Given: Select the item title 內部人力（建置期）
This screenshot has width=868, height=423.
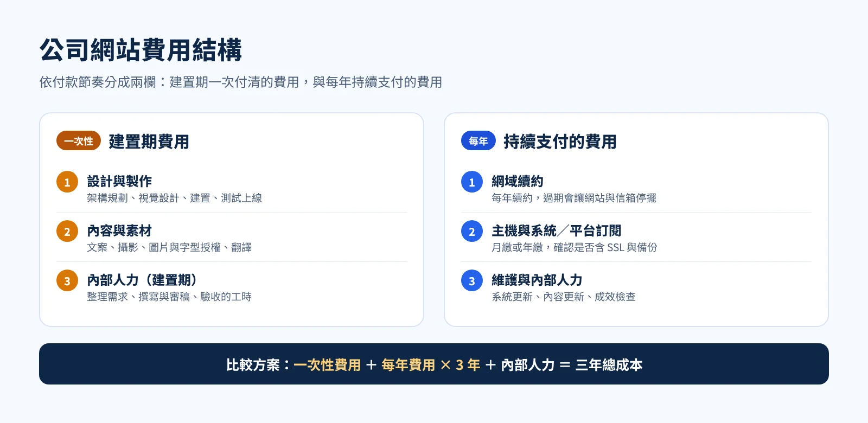Looking at the screenshot, I should click(142, 280).
